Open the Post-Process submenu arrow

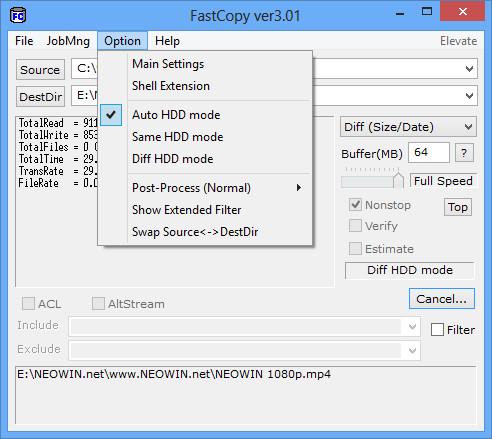pyautogui.click(x=299, y=188)
